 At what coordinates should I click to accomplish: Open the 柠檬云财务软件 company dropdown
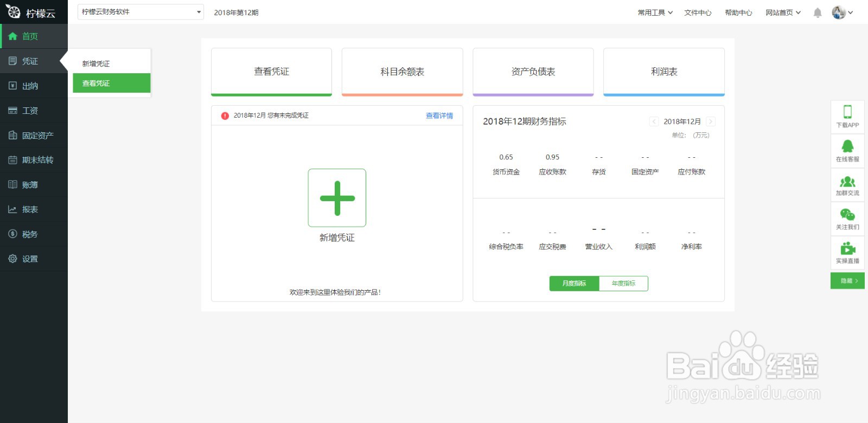[141, 12]
